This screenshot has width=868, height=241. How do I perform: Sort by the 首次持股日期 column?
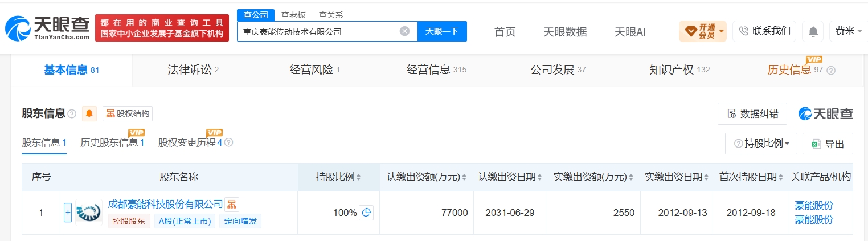747,177
